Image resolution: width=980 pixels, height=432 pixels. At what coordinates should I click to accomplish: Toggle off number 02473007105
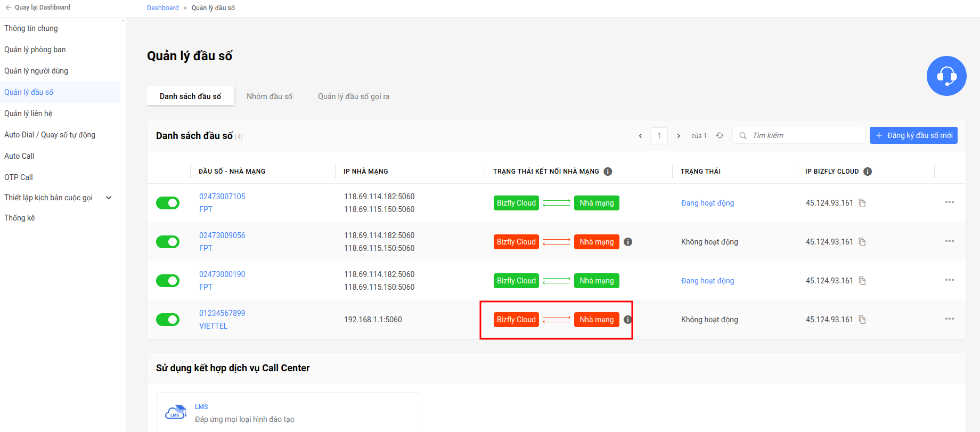point(168,203)
